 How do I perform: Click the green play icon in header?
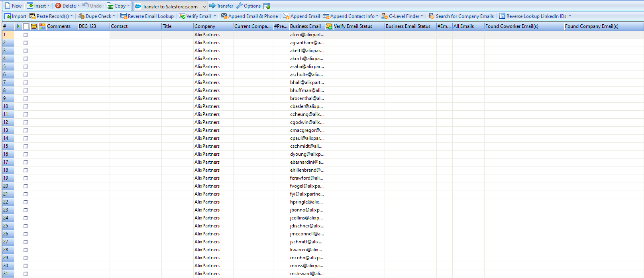[x=18, y=26]
